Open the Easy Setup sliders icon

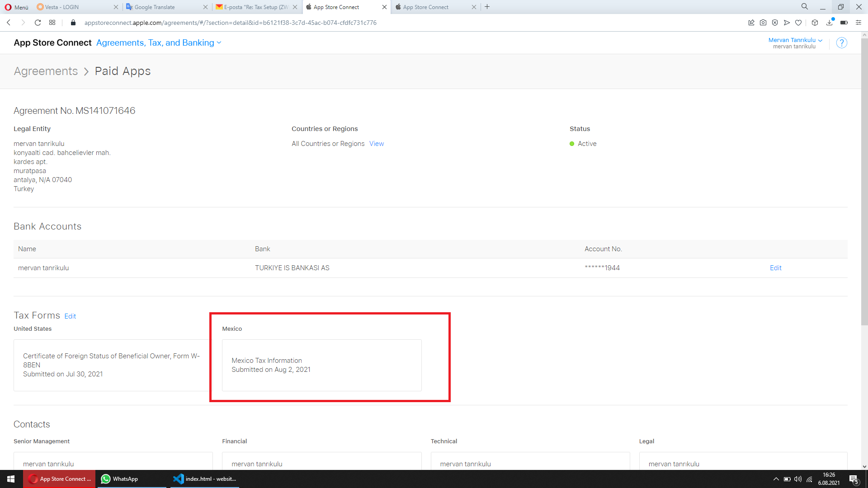859,23
